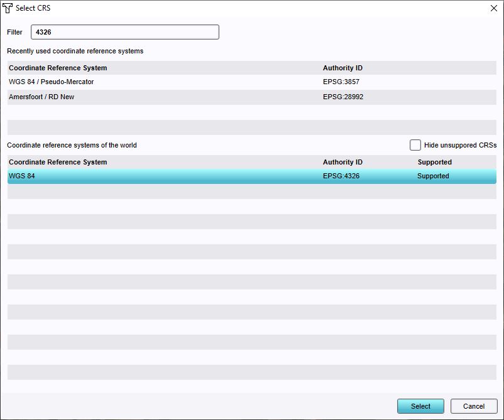Click world list Coordinate Reference System column header
Viewport: 504px width, 420px height.
[x=58, y=162]
